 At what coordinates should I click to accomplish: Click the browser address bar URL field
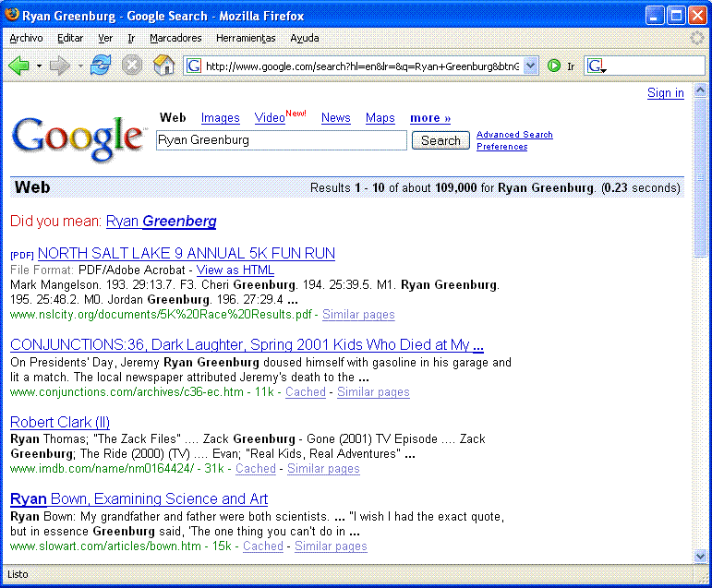(362, 66)
